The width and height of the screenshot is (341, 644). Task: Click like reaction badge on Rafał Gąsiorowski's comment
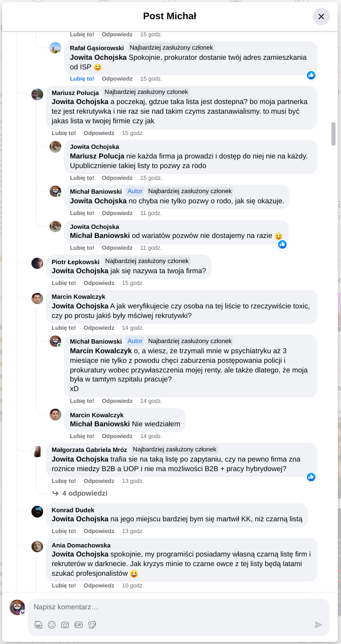coord(311,75)
